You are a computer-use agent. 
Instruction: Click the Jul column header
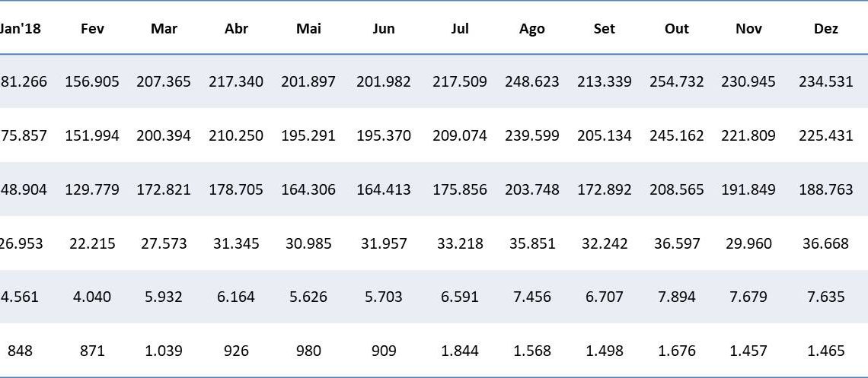pos(460,29)
